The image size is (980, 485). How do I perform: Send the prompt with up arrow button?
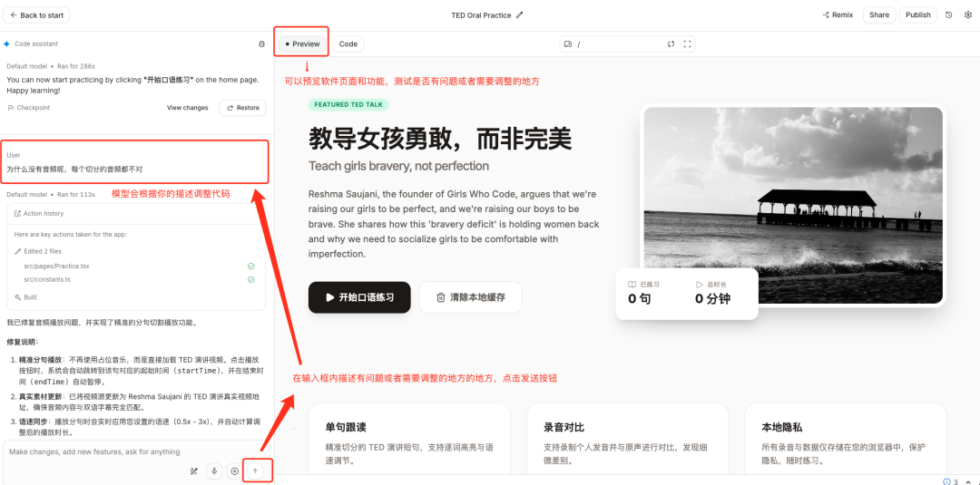coord(254,471)
